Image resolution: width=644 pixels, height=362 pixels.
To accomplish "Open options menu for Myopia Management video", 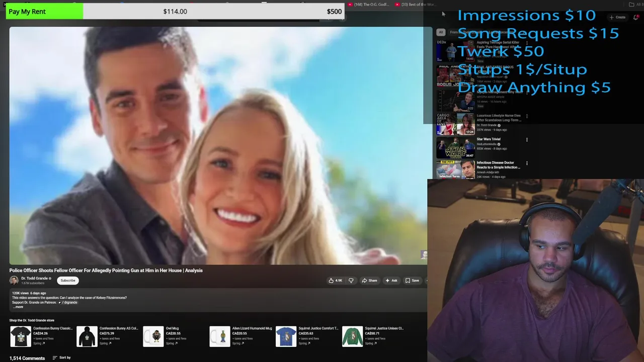I will 527,93.
